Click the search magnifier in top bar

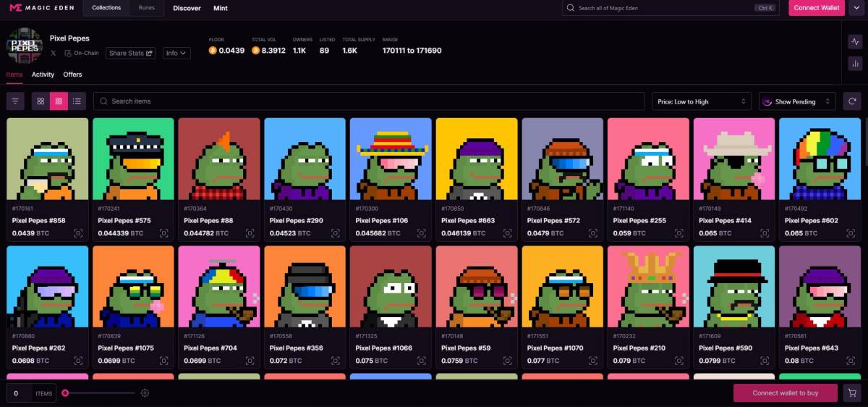tap(571, 8)
